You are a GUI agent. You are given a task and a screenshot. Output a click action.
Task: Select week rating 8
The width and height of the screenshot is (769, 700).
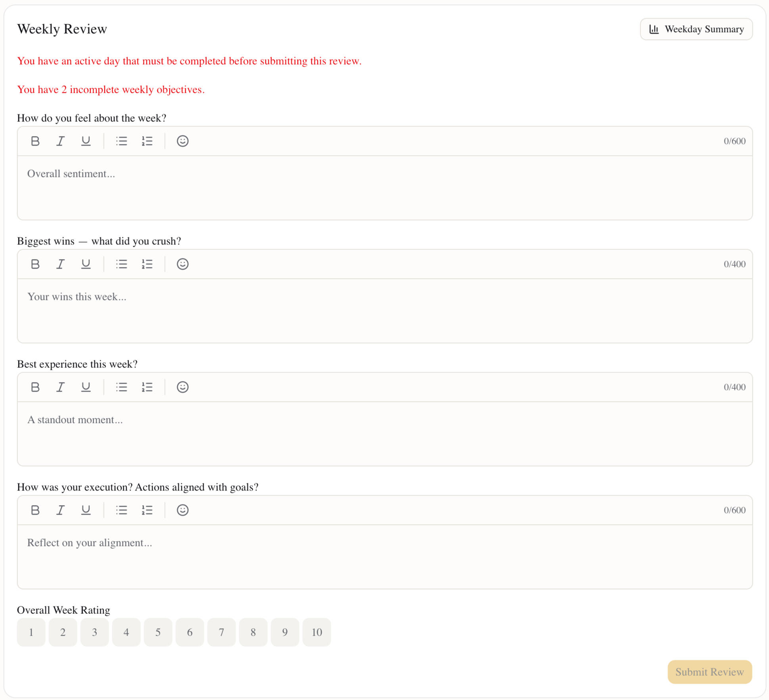253,632
